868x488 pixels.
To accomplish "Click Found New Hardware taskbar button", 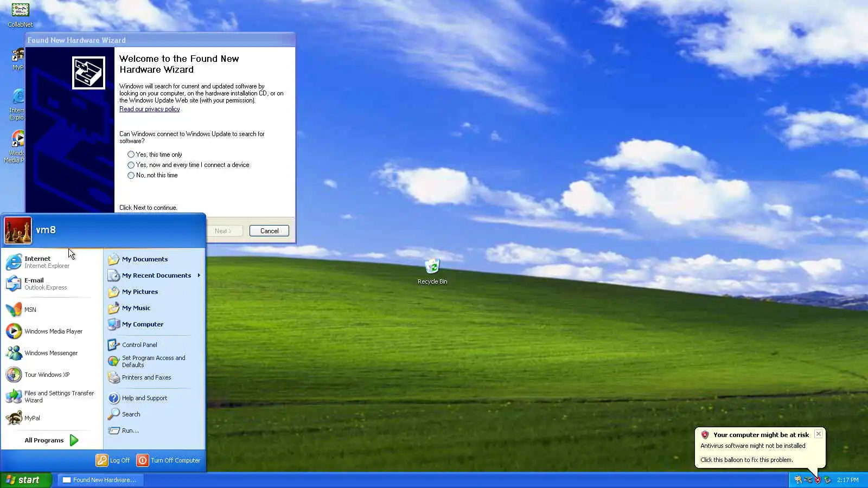I will click(100, 480).
